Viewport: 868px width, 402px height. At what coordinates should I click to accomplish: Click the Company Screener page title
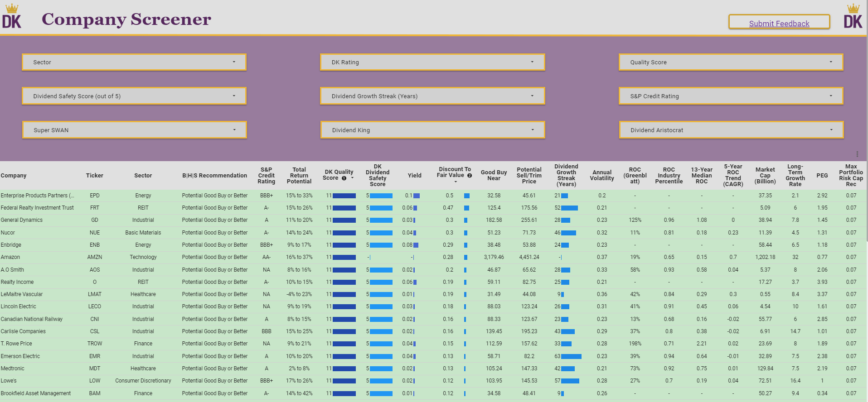click(x=126, y=19)
